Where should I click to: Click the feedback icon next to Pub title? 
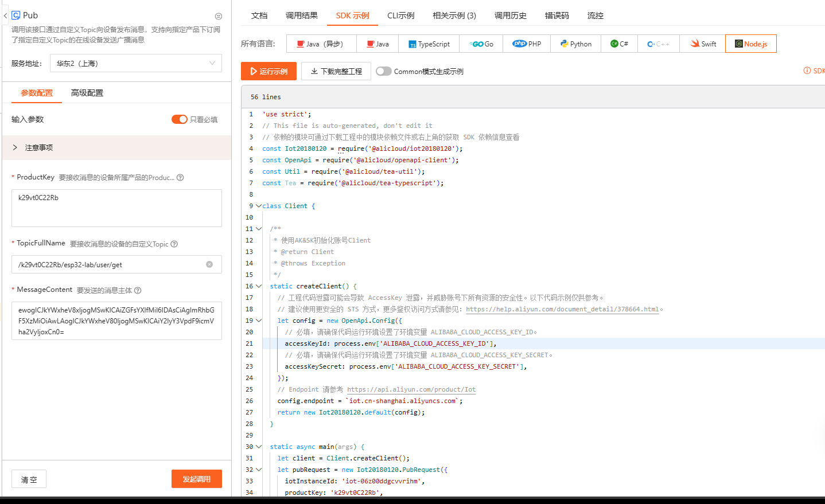pos(218,17)
